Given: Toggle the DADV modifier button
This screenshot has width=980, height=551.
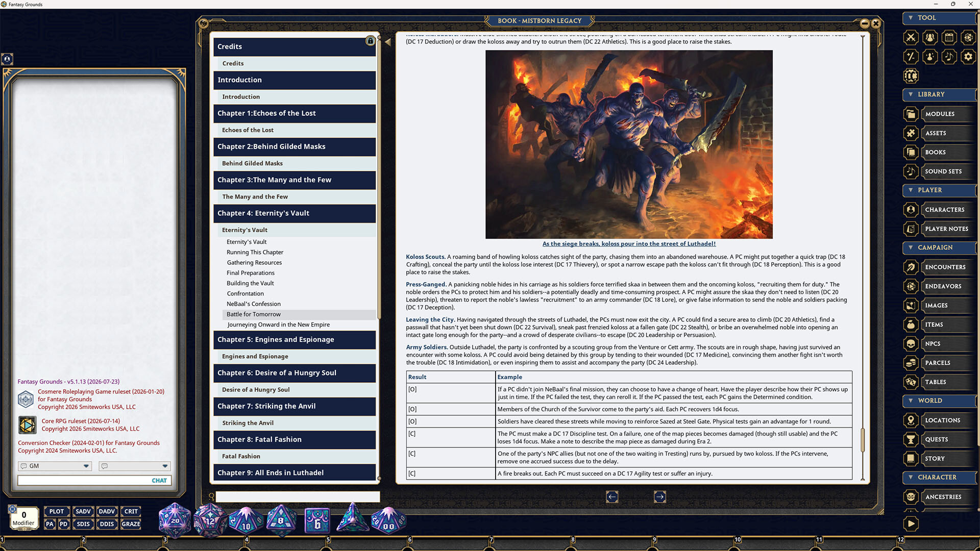Looking at the screenshot, I should pos(107,511).
